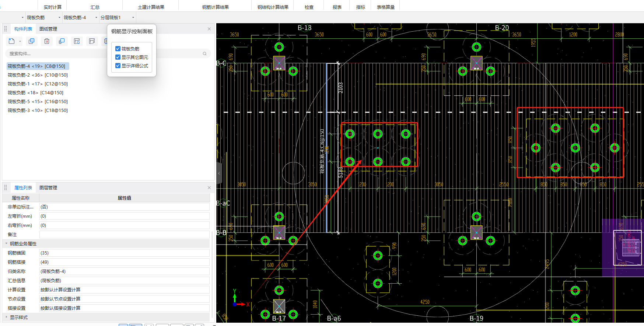
Task: Uncheck the 显示详细公式 checkbox
Action: pyautogui.click(x=118, y=66)
